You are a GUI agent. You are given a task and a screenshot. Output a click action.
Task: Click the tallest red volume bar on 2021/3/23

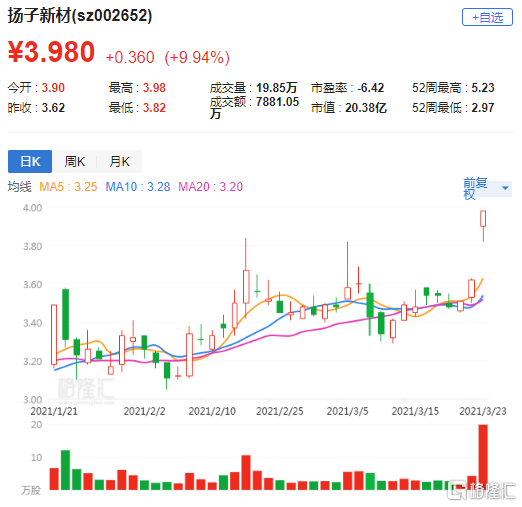(483, 457)
